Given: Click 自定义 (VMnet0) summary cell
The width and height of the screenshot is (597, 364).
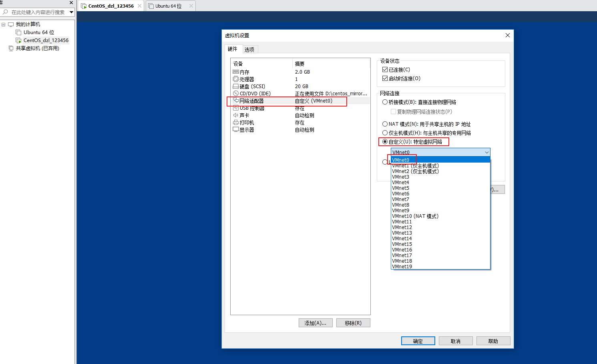Looking at the screenshot, I should (x=314, y=101).
